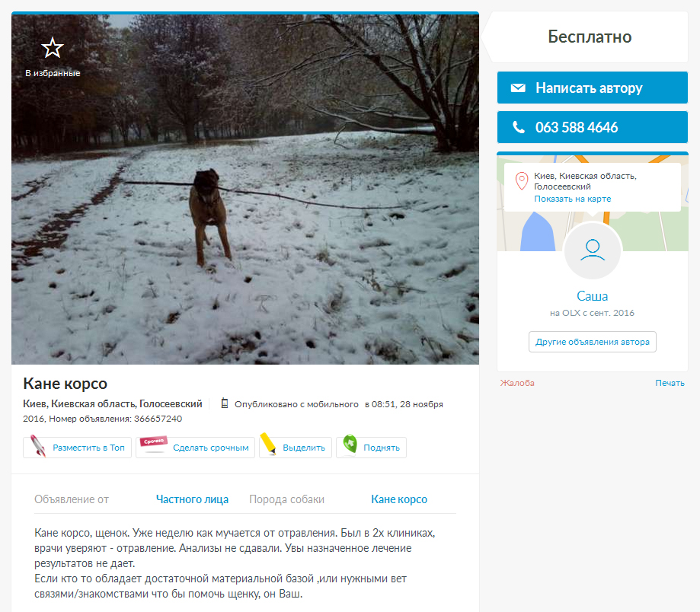Viewport: 700px width, 612px height.
Task: Click the envelope icon on Написать автору
Action: [518, 88]
